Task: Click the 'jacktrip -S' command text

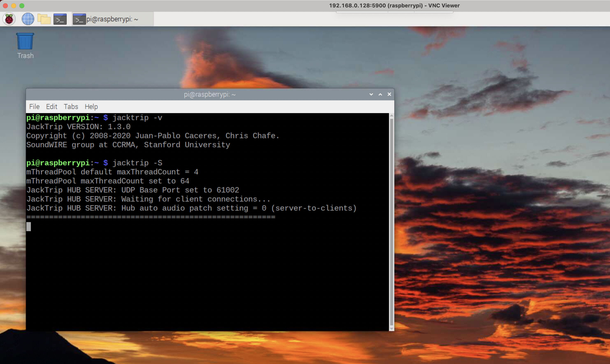Action: [137, 163]
